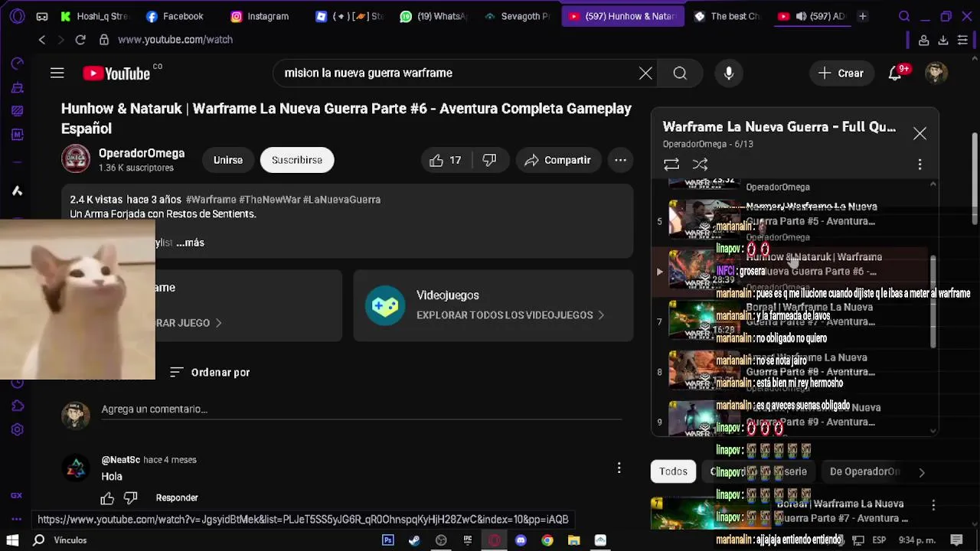Open the account avatar menu
980x551 pixels.
(936, 73)
